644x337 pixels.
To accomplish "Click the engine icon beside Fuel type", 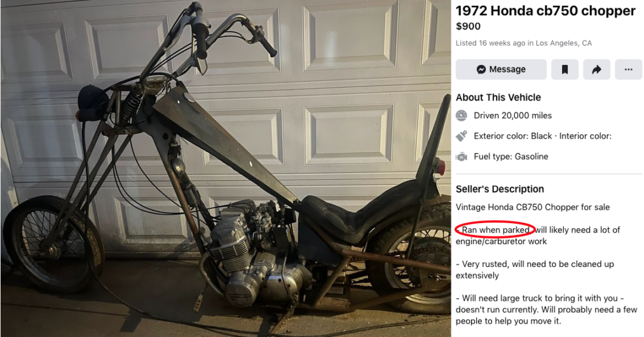I will click(462, 156).
